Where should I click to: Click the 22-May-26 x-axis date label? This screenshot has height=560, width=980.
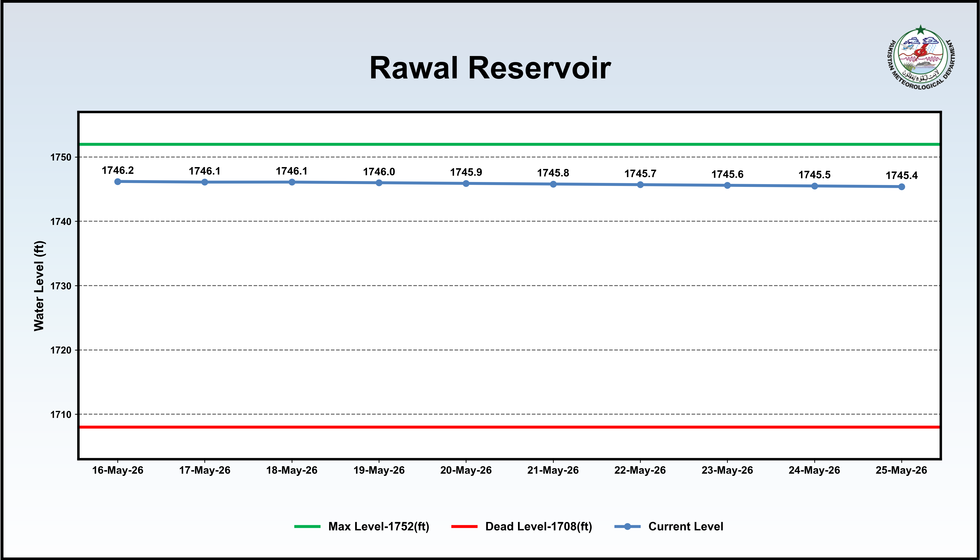[x=640, y=470]
